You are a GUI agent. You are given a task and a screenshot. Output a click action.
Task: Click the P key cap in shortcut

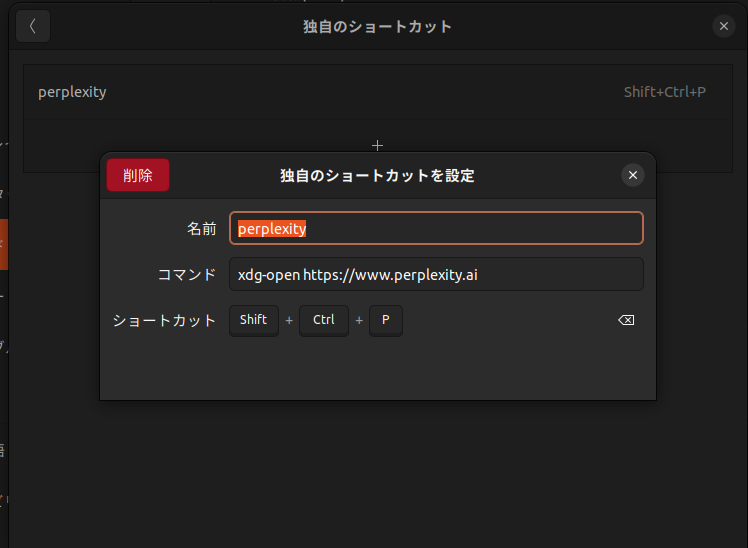point(386,320)
